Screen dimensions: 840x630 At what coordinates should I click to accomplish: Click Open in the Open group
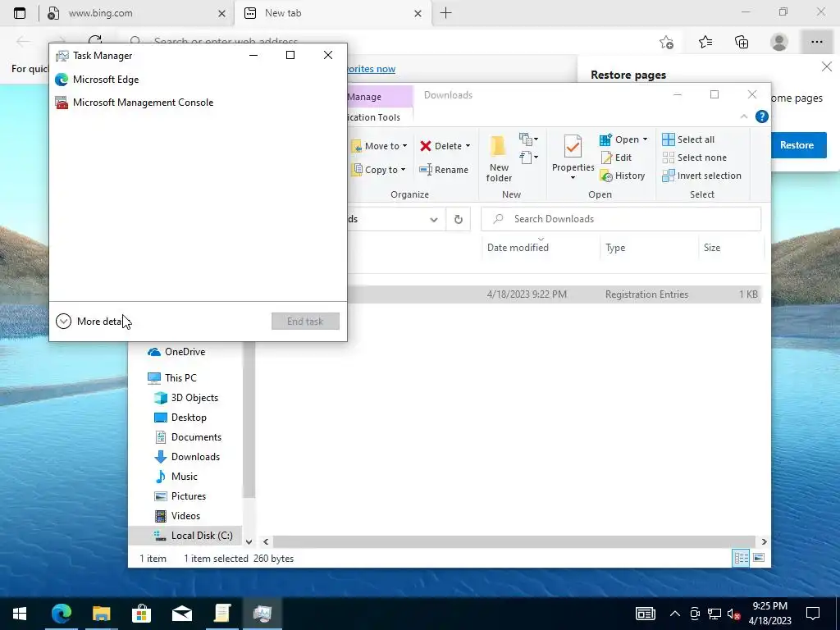tap(623, 139)
